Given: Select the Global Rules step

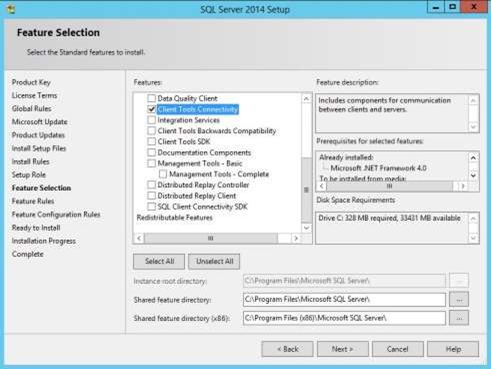Looking at the screenshot, I should pos(32,109).
